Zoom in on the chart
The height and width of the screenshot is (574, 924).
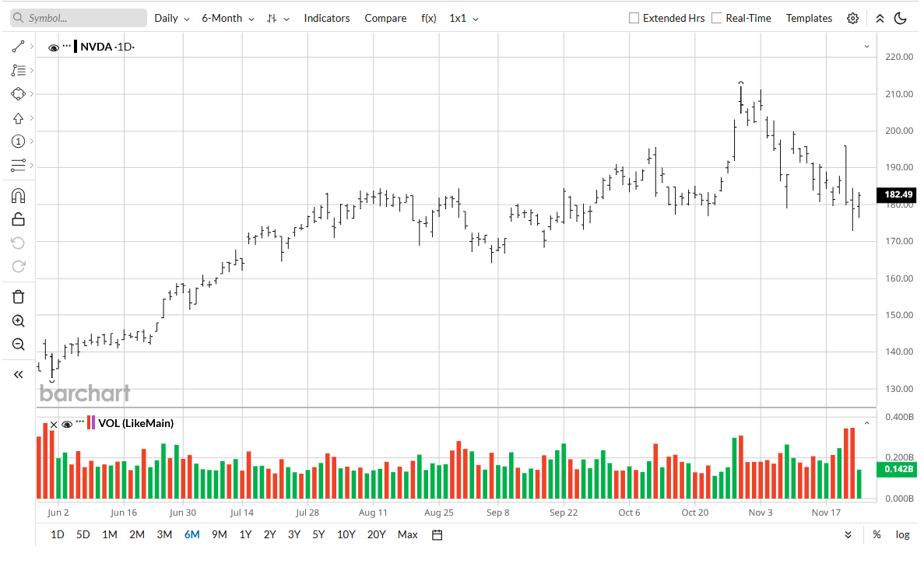[18, 321]
